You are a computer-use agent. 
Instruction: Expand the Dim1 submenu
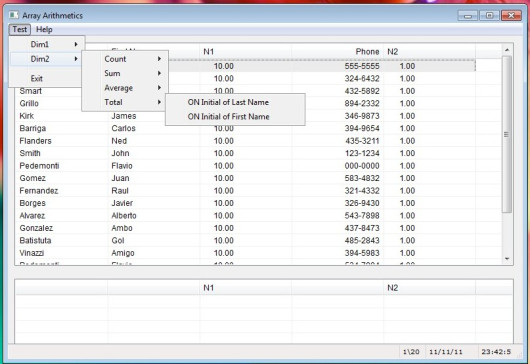pos(47,44)
